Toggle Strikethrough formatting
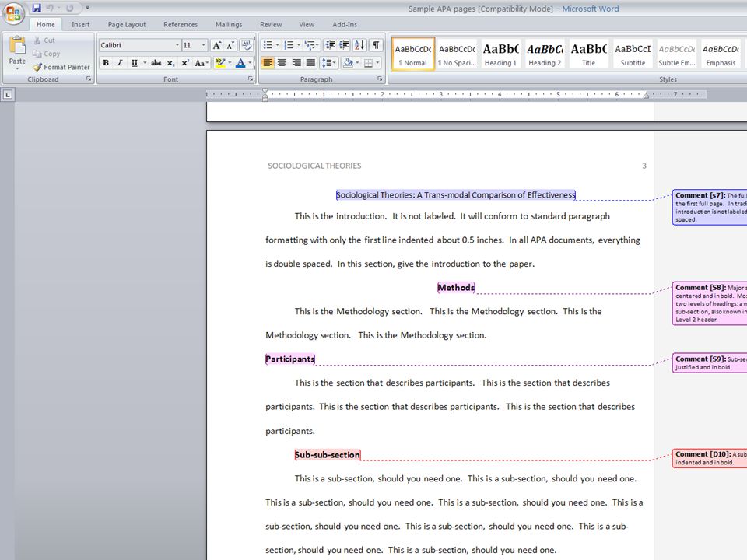Image resolution: width=747 pixels, height=560 pixels. pos(156,63)
